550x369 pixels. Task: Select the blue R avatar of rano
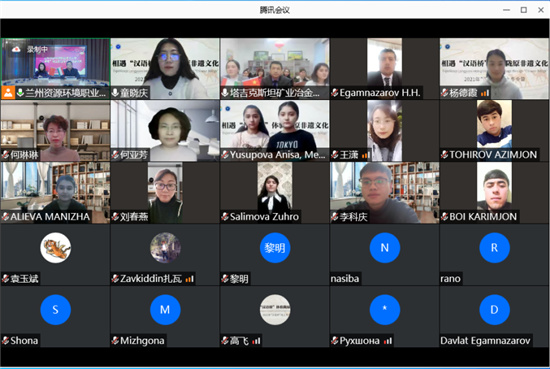click(494, 248)
